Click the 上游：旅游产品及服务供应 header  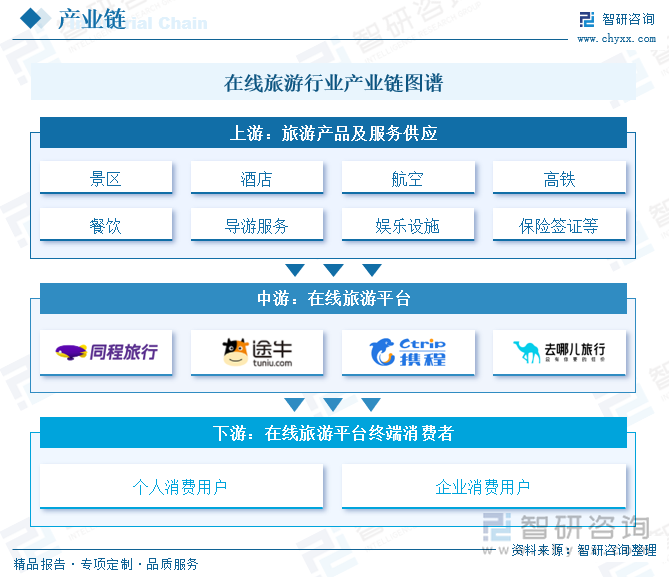click(x=333, y=133)
